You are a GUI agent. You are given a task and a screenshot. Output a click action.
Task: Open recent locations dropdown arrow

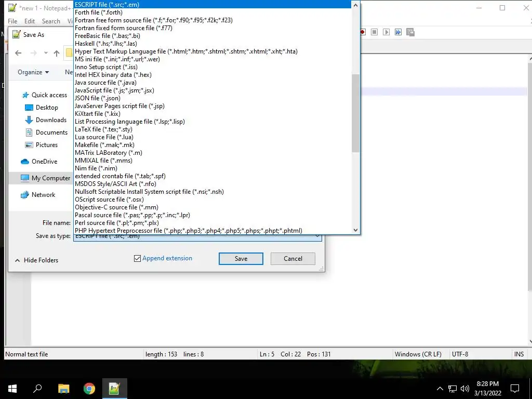[x=46, y=53]
